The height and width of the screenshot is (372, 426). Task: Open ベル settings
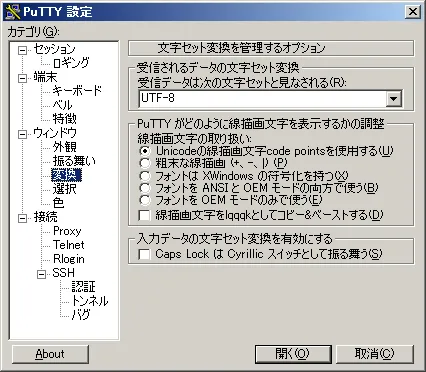pos(62,105)
